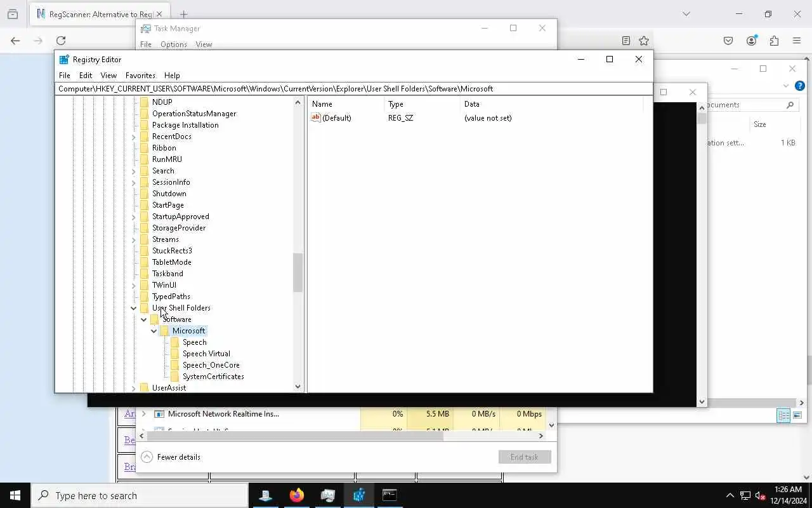This screenshot has width=812, height=508.
Task: Open the File menu in Registry Editor
Action: pyautogui.click(x=65, y=75)
